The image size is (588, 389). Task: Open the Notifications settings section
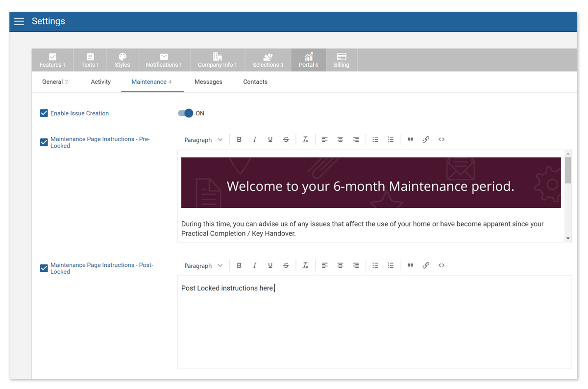click(164, 60)
